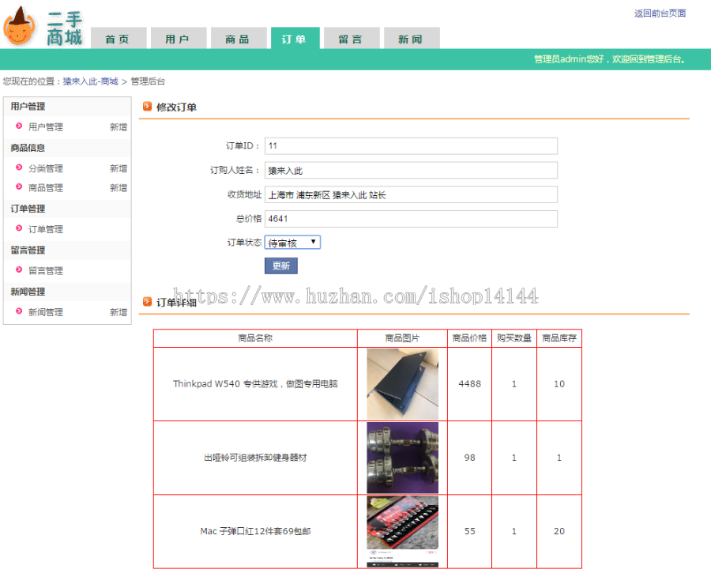Viewport: 711px width, 588px height.
Task: Click the product name 'Mac 子弹口红12件套69包邮'
Action: point(255,531)
